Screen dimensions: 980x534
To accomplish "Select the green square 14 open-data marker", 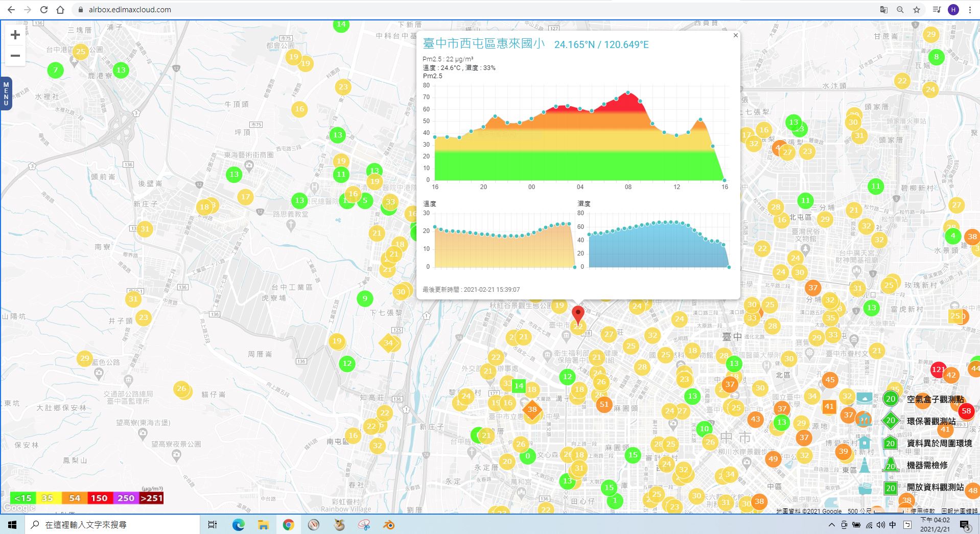I will click(x=519, y=386).
